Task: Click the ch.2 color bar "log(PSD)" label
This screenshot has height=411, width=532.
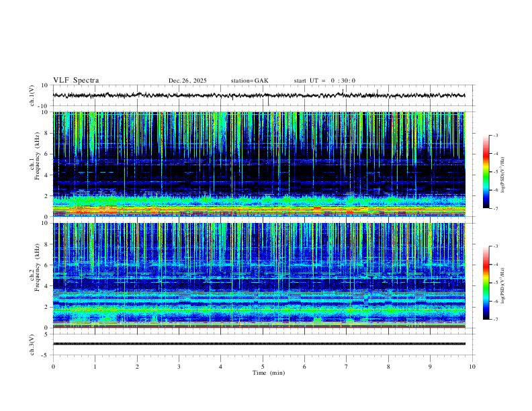Action: [502, 286]
